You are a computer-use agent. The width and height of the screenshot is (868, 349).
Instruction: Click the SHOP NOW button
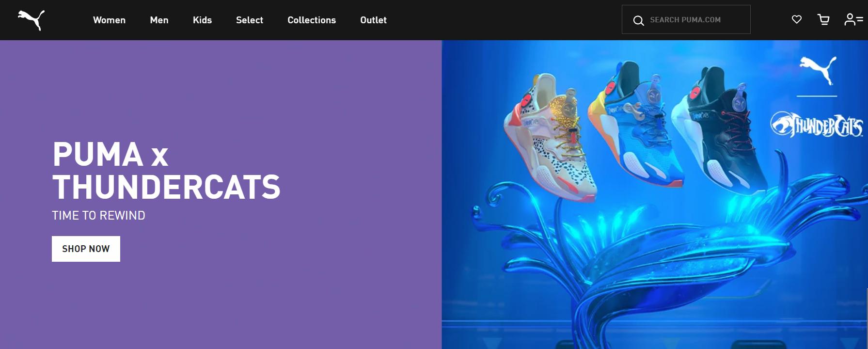coord(86,249)
